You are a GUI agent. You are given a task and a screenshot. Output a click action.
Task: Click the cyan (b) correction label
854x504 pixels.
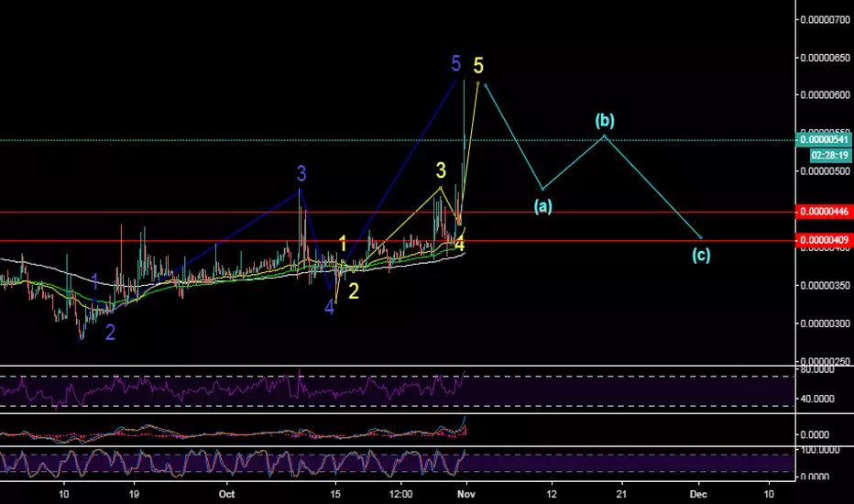[605, 120]
